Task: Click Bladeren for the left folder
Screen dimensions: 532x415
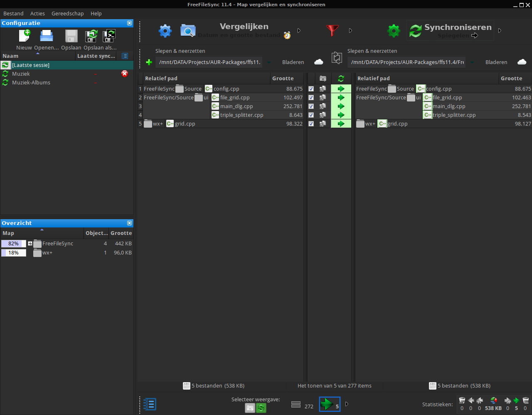Action: [x=293, y=62]
